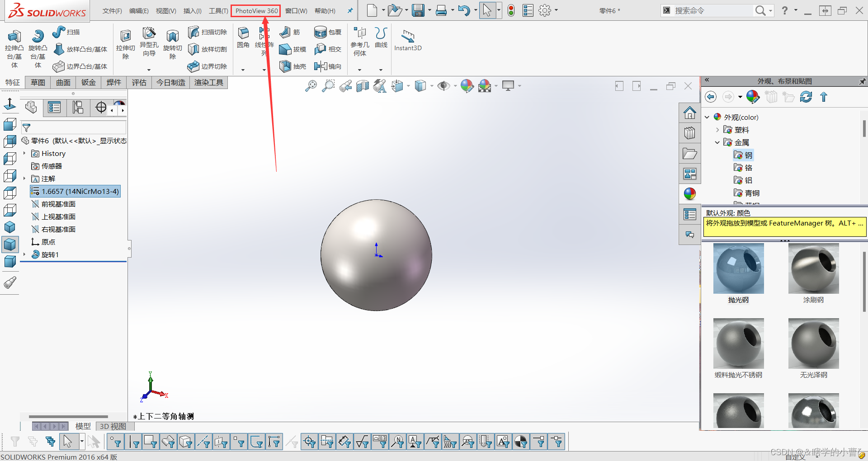868x461 pixels.
Task: Select the 铝 aluminum appearance folder
Action: [743, 180]
